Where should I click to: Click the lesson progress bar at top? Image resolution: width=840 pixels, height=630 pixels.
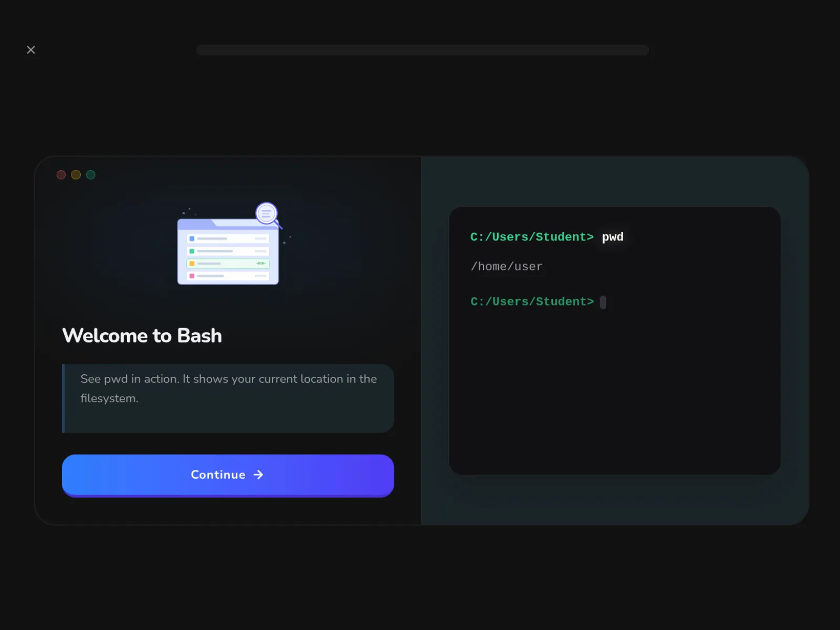click(423, 50)
